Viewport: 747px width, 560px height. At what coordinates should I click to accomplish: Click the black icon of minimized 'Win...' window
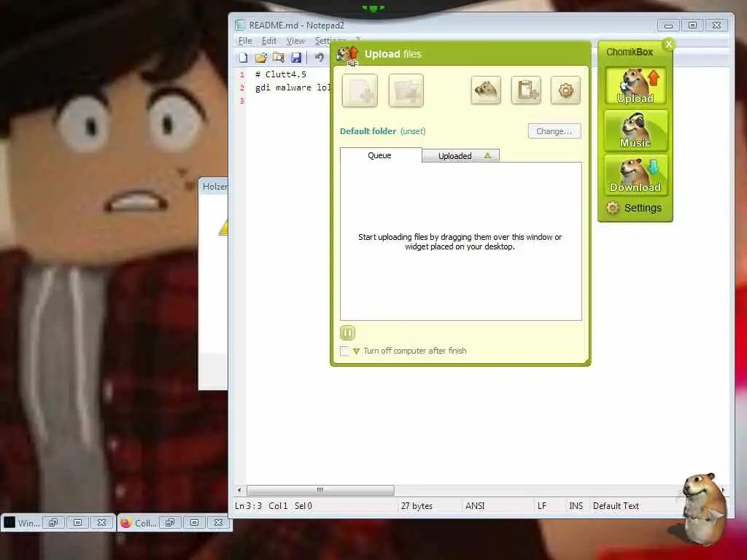coord(9,522)
